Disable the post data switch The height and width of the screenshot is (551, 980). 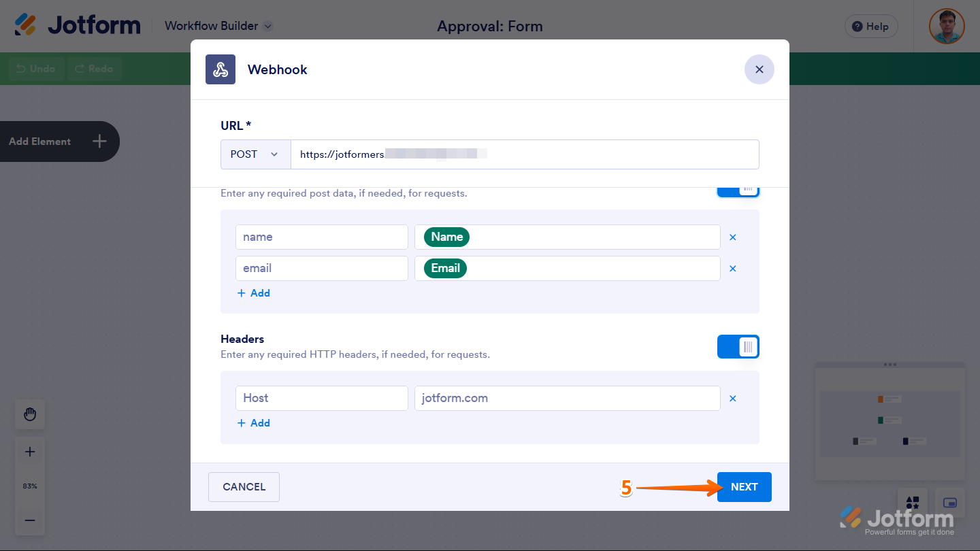(738, 187)
